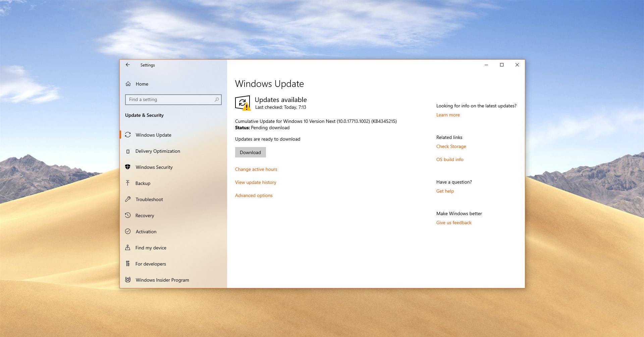The width and height of the screenshot is (644, 337).
Task: Click the For developers tools icon
Action: pyautogui.click(x=128, y=263)
